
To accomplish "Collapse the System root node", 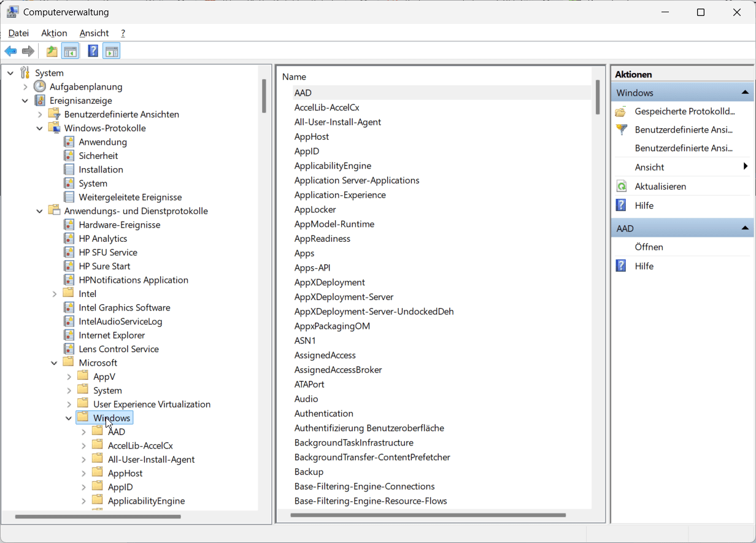I will 10,73.
